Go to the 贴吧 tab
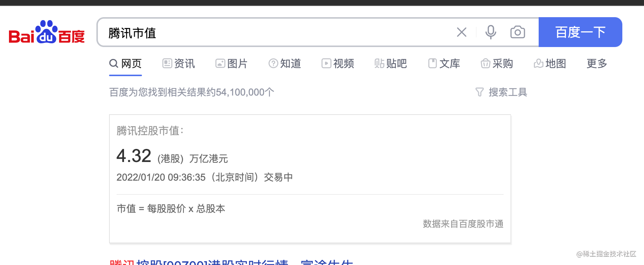This screenshot has width=644, height=265. point(391,64)
